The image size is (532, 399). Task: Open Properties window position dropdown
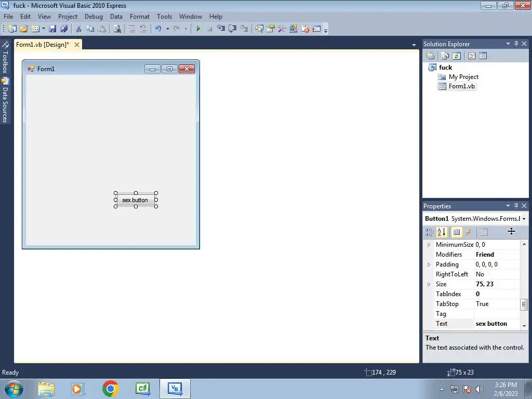click(508, 206)
